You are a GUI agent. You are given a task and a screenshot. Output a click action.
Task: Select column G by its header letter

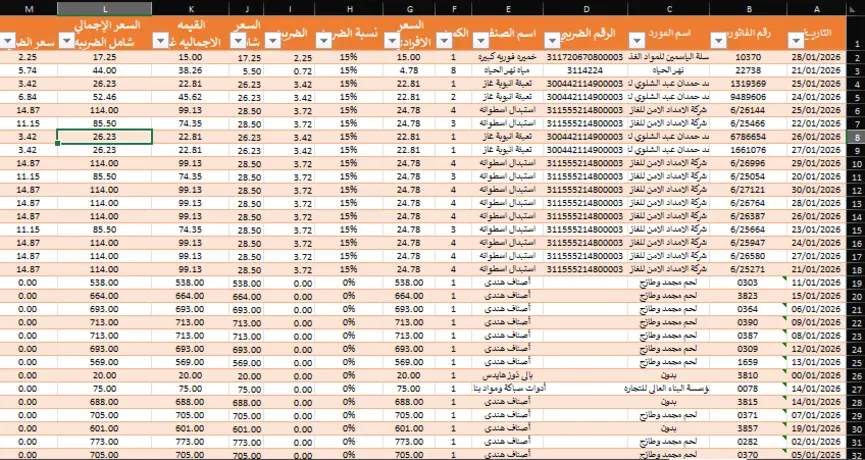pyautogui.click(x=409, y=8)
